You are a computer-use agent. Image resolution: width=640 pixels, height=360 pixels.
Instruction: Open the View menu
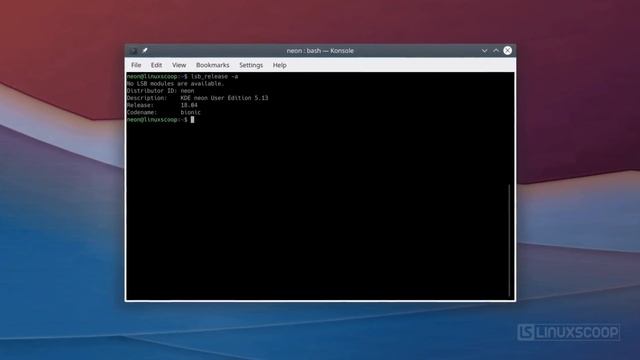(179, 65)
